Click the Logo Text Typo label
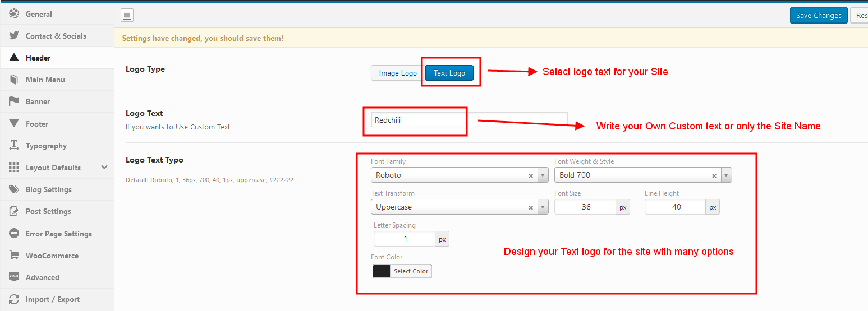 point(154,160)
